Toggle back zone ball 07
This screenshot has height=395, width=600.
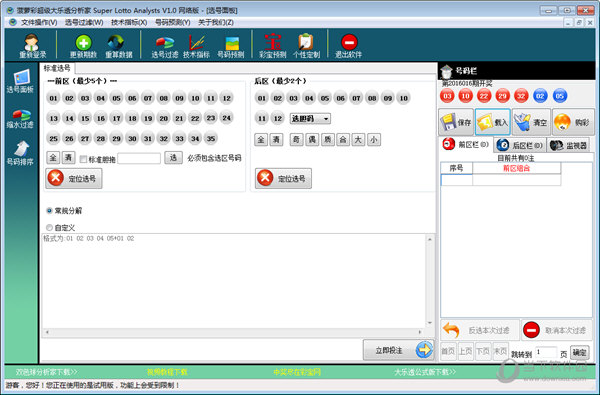(x=356, y=98)
